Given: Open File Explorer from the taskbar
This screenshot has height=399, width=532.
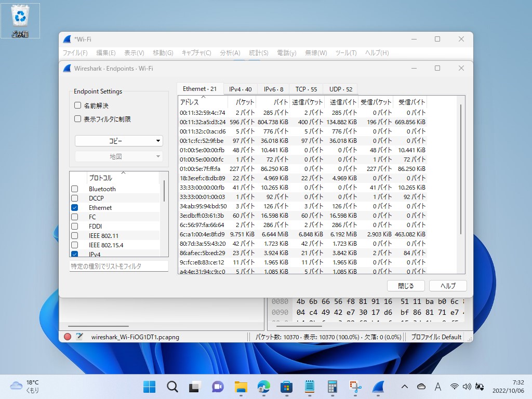Looking at the screenshot, I should [x=241, y=387].
